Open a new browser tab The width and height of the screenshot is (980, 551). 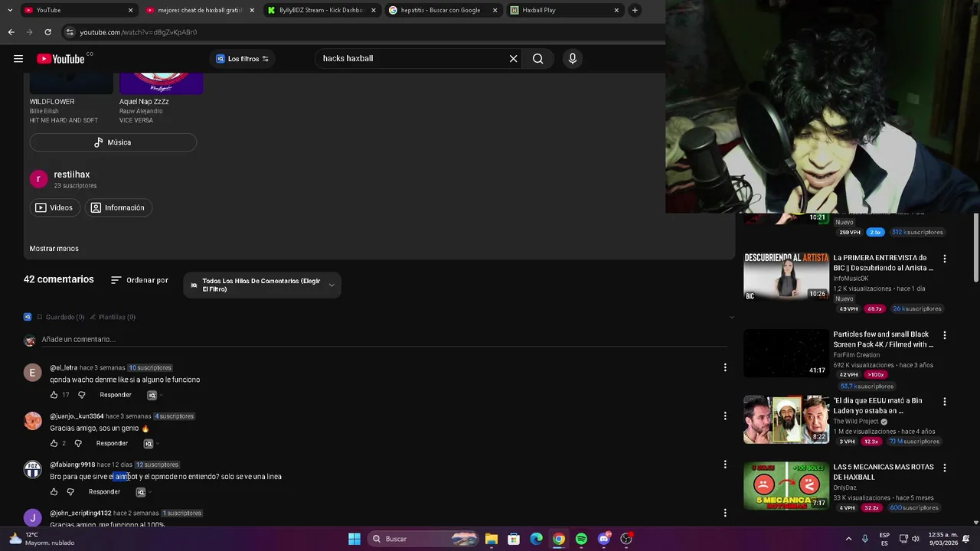click(x=635, y=10)
